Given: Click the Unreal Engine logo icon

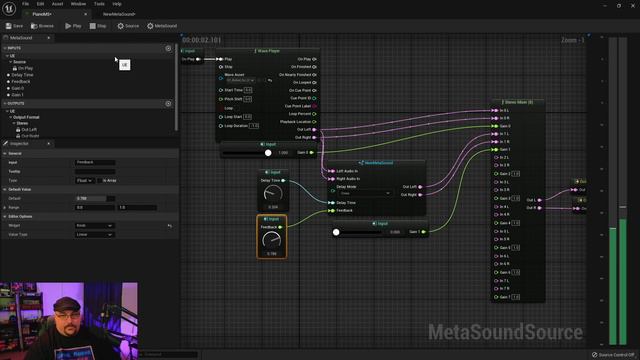Looking at the screenshot, I should click(x=9, y=8).
